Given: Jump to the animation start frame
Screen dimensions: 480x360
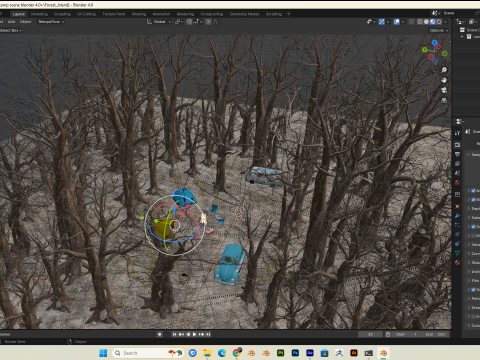Looking at the screenshot, I should click(x=174, y=334).
